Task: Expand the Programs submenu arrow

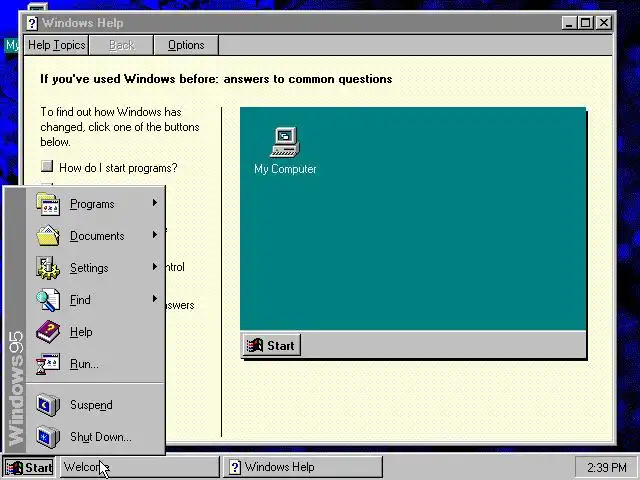Action: (x=155, y=202)
